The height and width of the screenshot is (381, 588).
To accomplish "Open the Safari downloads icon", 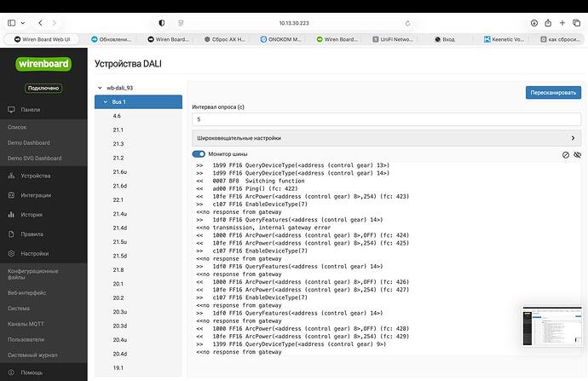I will [534, 23].
